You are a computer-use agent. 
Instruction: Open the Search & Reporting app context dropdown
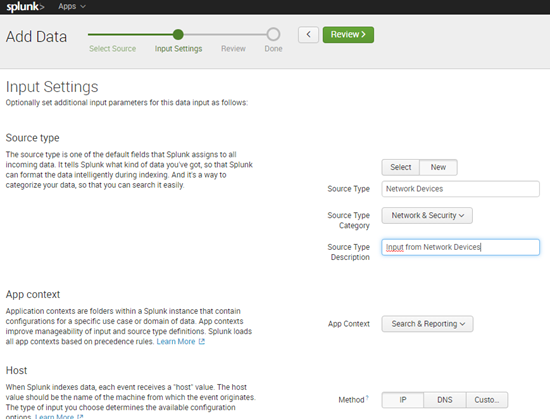point(428,324)
